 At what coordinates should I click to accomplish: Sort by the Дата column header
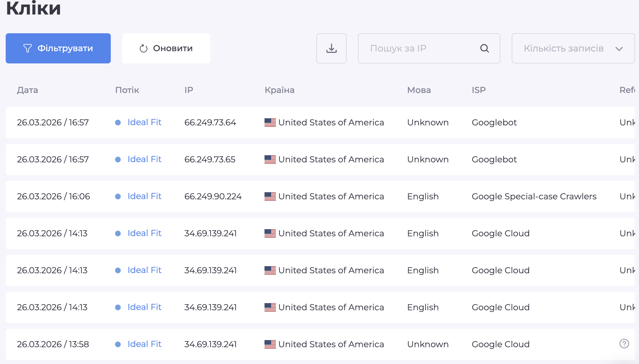coord(27,90)
